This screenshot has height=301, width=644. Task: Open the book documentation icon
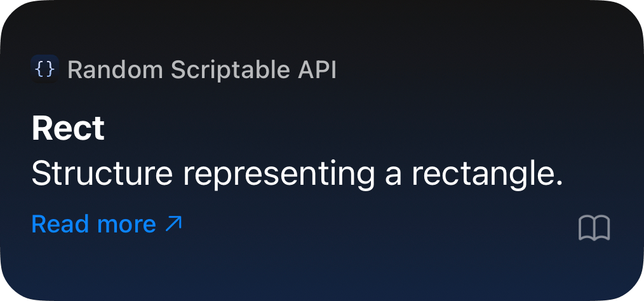point(594,228)
